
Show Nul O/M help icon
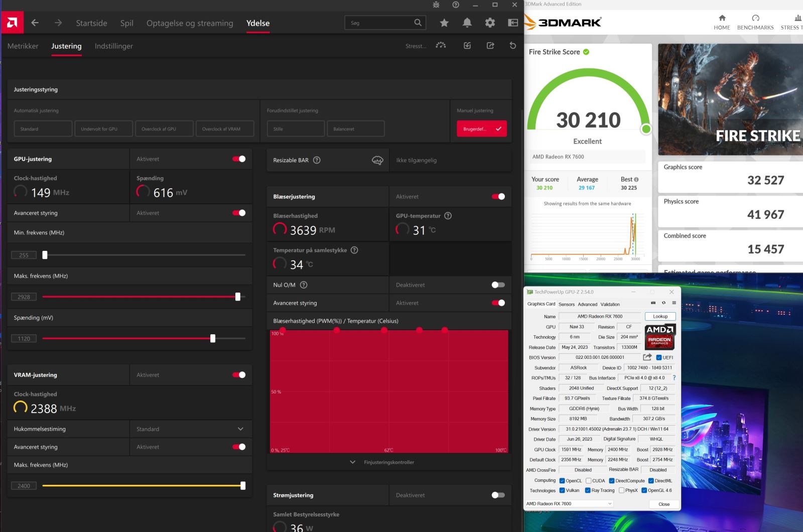click(x=304, y=285)
